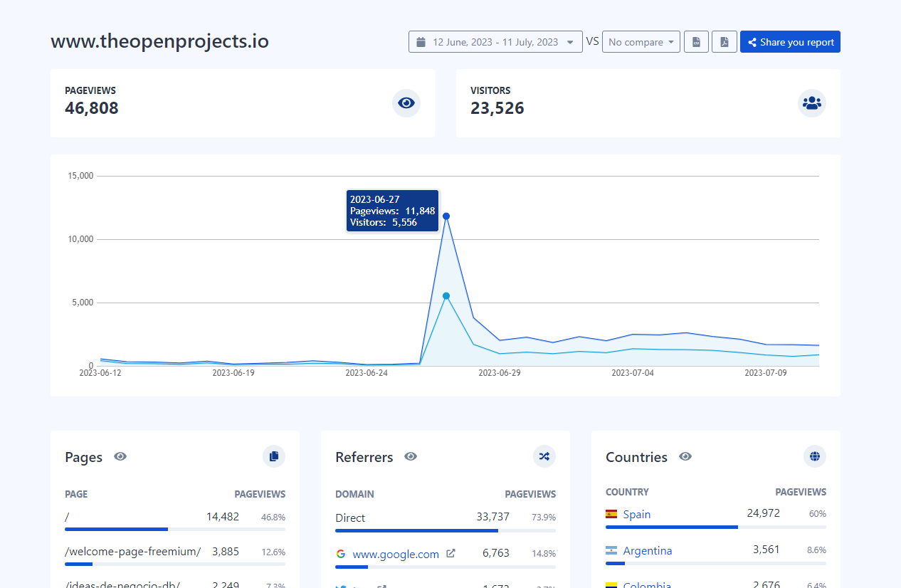Click the Twitter bird icon in Referrers
901x588 pixels.
pyautogui.click(x=340, y=585)
